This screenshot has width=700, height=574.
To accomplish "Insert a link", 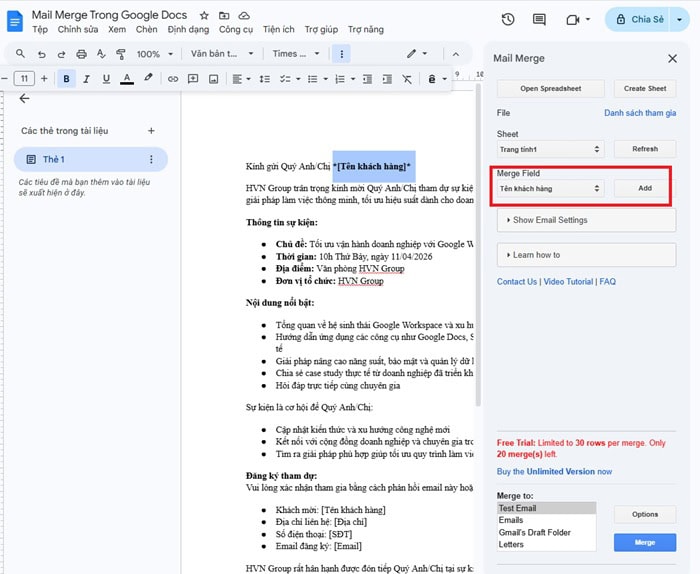I will point(173,79).
